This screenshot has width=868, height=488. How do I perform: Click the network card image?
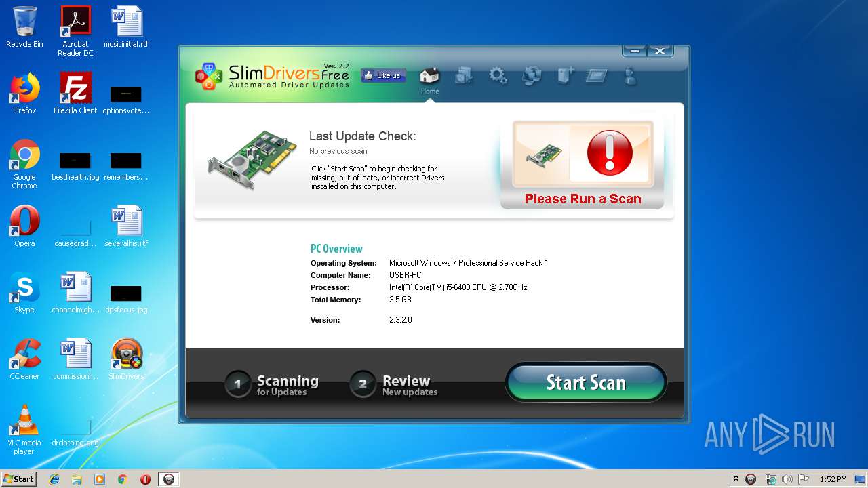tap(252, 160)
